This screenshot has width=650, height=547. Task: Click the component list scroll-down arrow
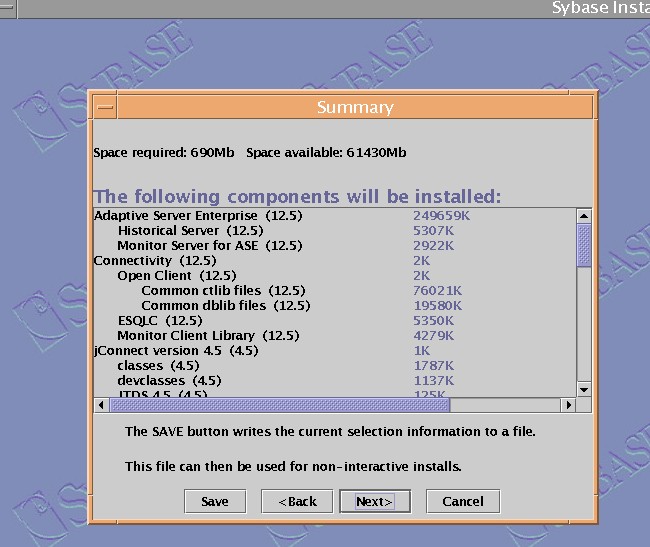584,389
